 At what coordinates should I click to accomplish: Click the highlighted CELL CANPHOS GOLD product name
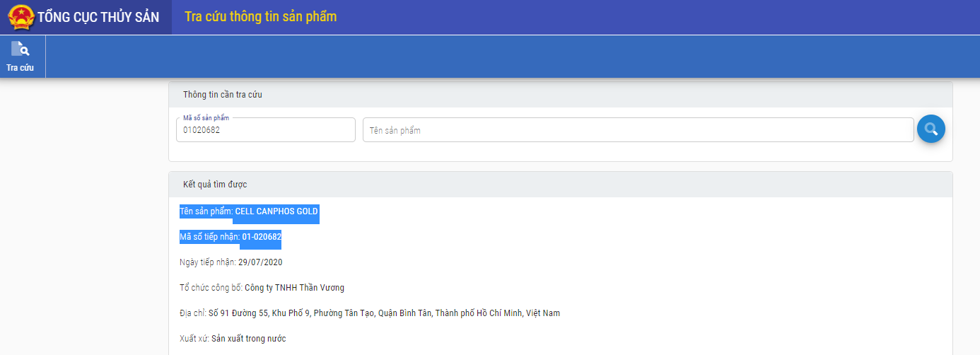coord(276,211)
